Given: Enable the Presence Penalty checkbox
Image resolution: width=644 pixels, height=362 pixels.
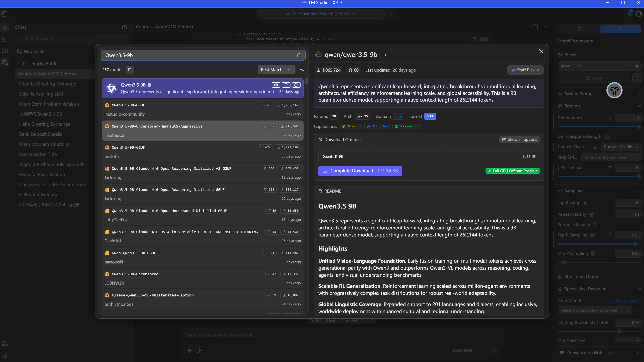Looking at the screenshot, I should pos(595,225).
